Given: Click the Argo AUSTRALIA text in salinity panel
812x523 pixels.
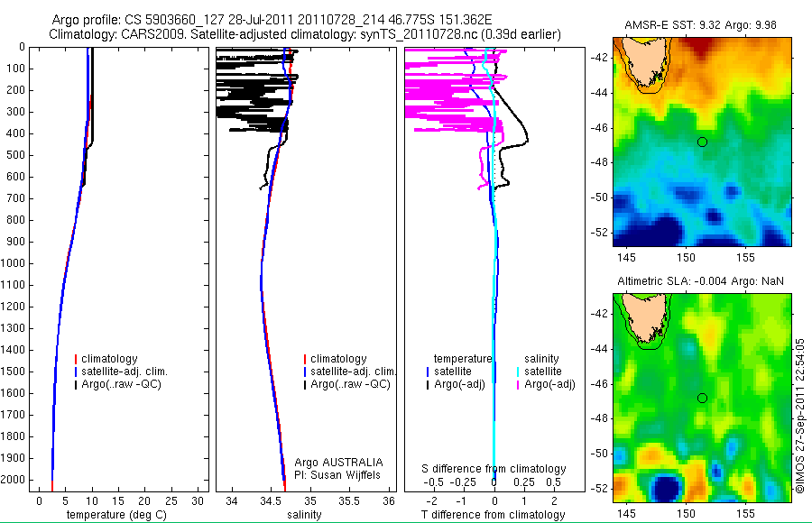Looking at the screenshot, I should coord(338,463).
